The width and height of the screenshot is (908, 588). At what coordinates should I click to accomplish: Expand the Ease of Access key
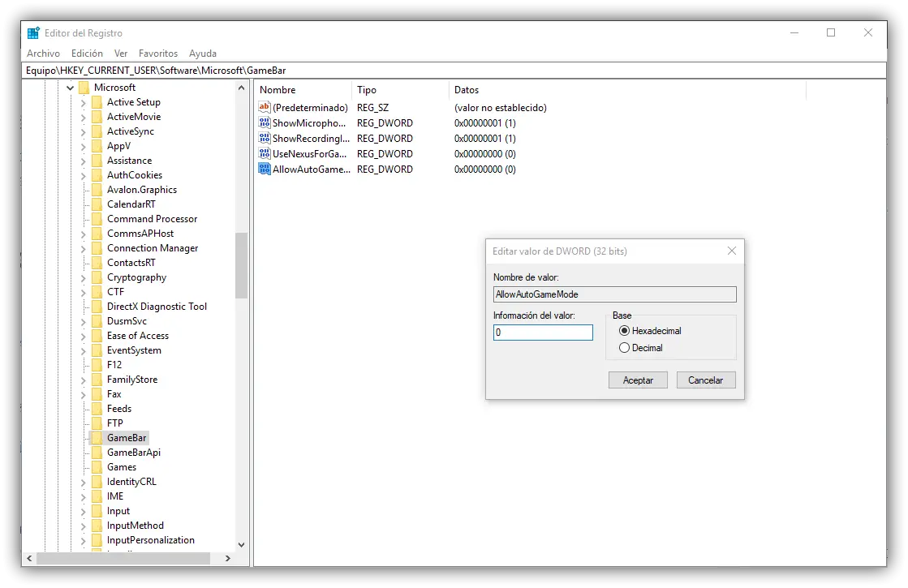[83, 337]
